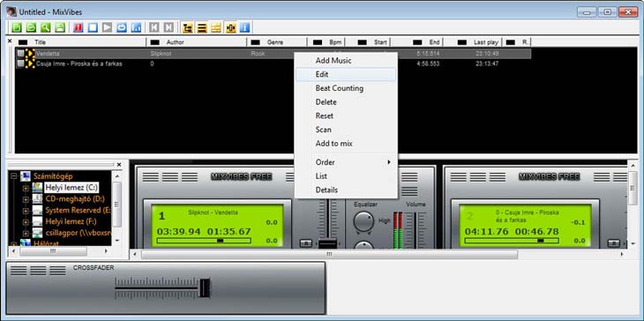Click the blue Loop toolbar icon
This screenshot has width=644, height=321.
(122, 27)
